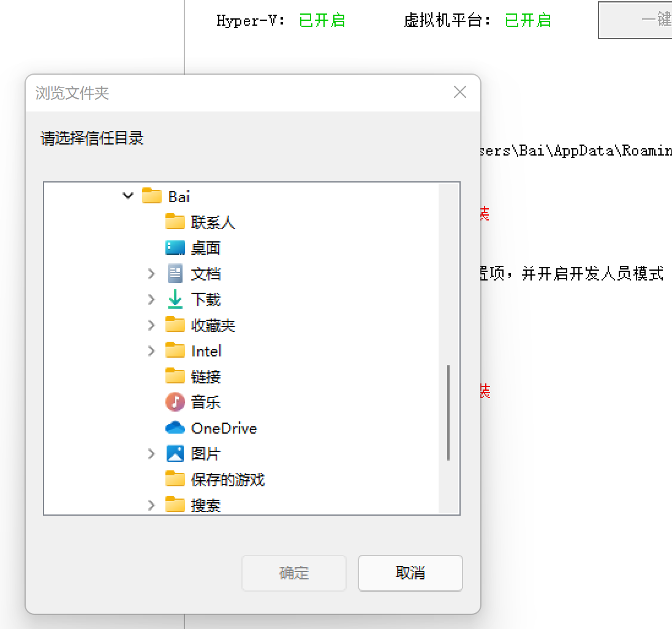Click the 取消 (Cancel) button

pyautogui.click(x=410, y=573)
